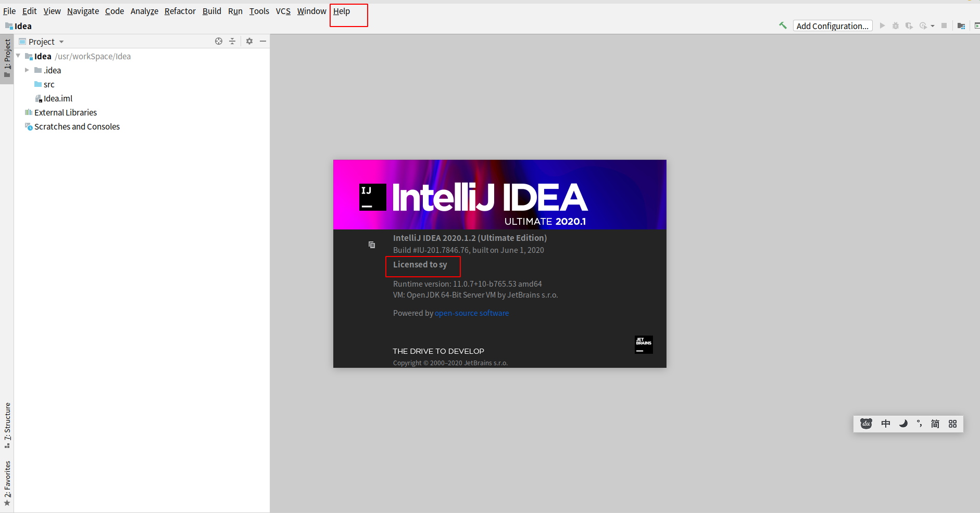The width and height of the screenshot is (980, 513).
Task: Open the View menu
Action: pyautogui.click(x=52, y=11)
